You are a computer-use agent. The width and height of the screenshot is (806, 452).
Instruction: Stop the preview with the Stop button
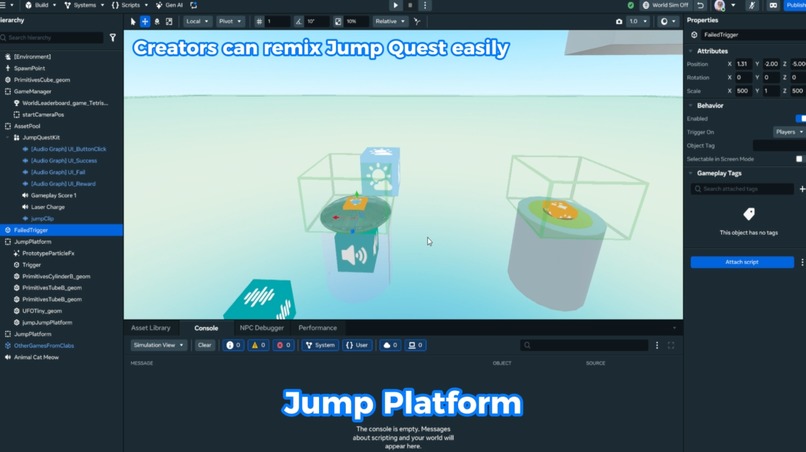410,5
